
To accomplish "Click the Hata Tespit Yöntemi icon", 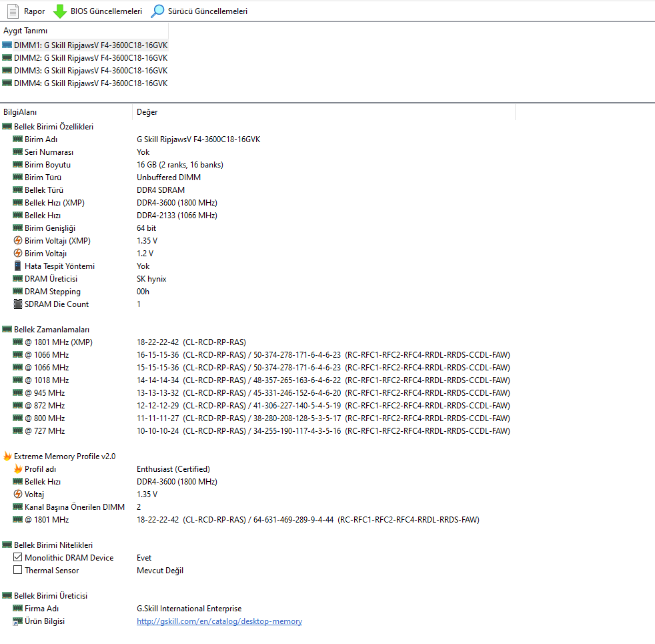I will (17, 266).
